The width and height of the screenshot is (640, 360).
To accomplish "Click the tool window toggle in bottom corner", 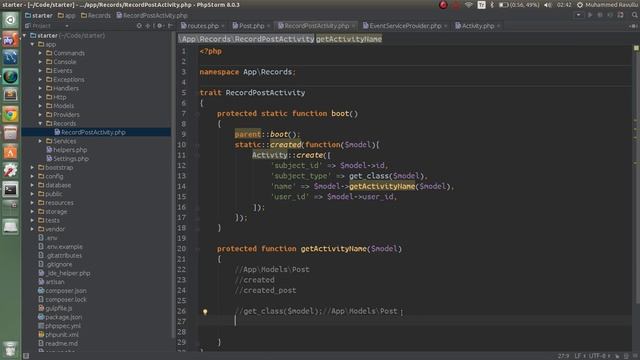I will (x=26, y=356).
